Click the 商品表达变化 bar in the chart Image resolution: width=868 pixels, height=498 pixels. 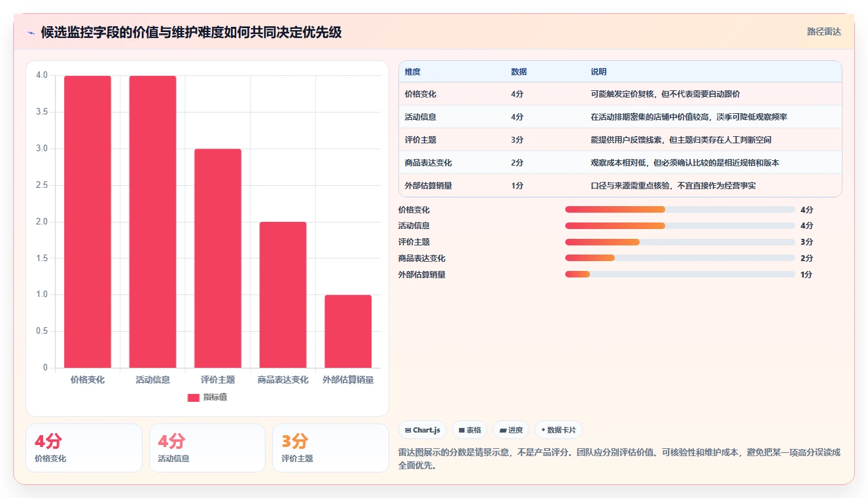283,295
